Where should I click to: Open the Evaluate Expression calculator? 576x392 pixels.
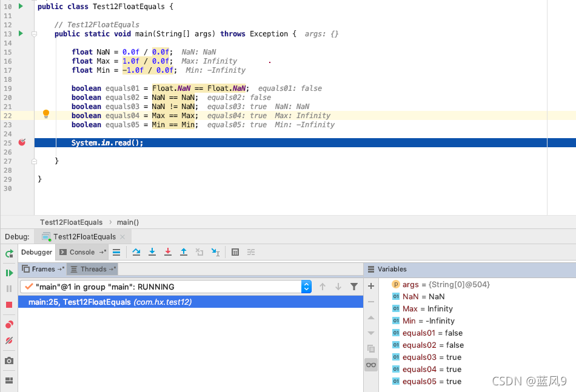pos(235,252)
